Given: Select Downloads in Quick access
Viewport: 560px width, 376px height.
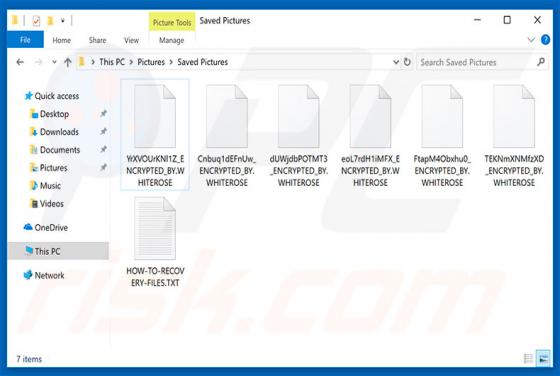Looking at the screenshot, I should [x=59, y=132].
